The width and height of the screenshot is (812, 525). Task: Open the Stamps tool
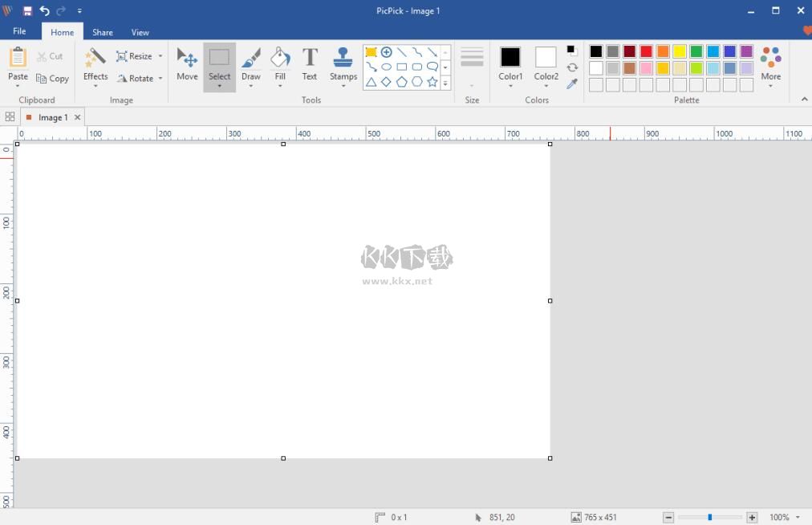pyautogui.click(x=343, y=63)
